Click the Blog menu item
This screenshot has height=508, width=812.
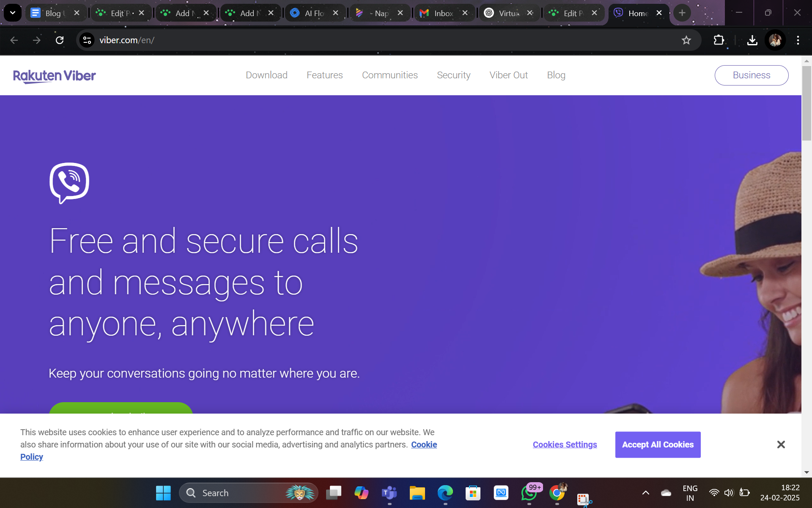(x=556, y=75)
